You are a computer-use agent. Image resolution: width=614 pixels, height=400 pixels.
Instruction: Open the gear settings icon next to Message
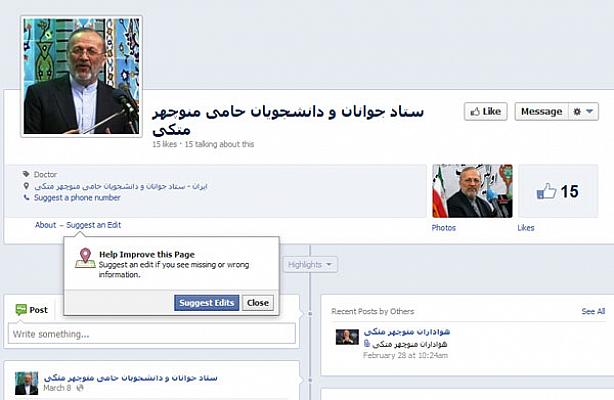[577, 112]
